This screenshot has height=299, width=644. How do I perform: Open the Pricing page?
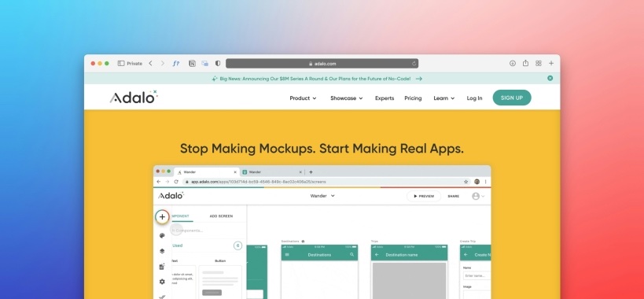(x=413, y=98)
